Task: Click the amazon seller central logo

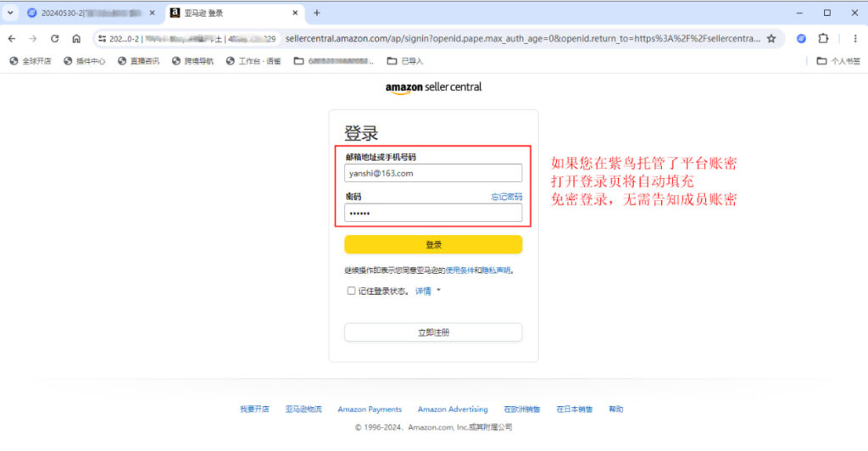Action: [433, 87]
